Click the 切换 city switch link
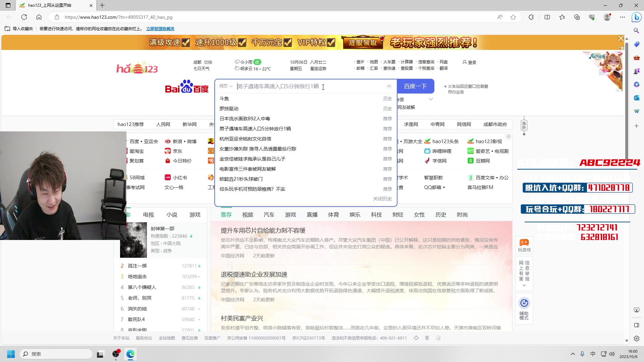The height and width of the screenshot is (362, 644). (x=208, y=62)
